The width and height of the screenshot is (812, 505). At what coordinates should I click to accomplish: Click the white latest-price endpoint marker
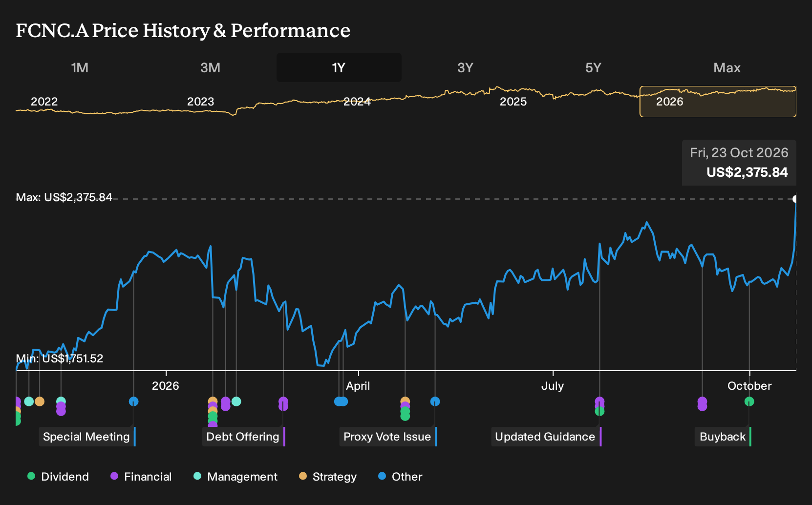(795, 199)
